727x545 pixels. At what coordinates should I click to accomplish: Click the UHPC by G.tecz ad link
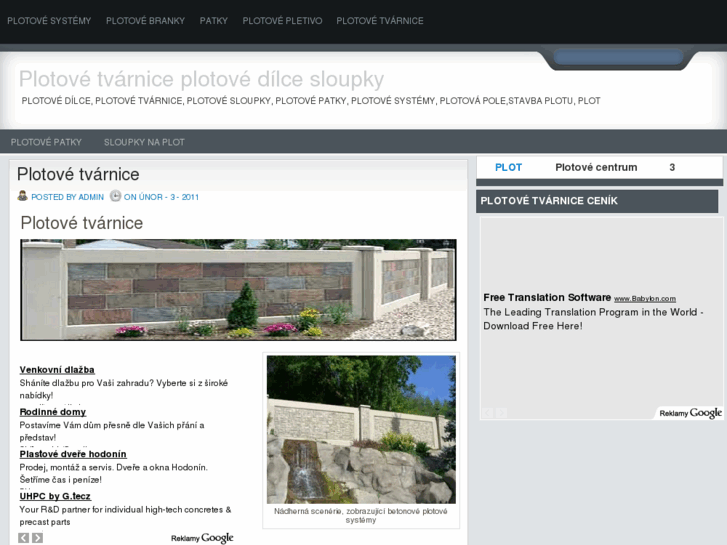[55, 496]
